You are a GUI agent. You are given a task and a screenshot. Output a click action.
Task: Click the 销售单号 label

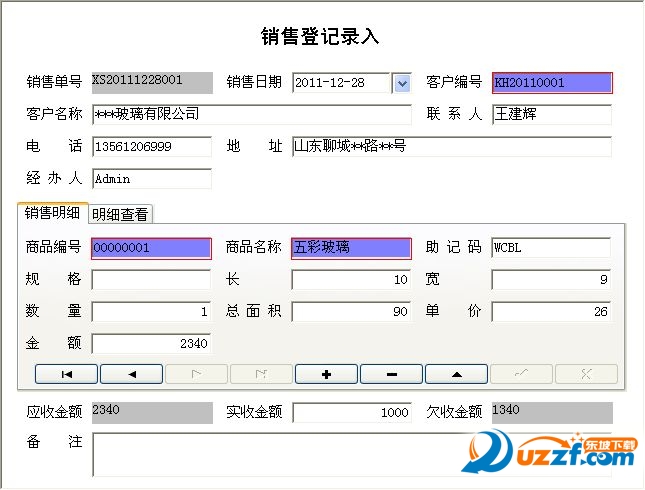tap(54, 81)
